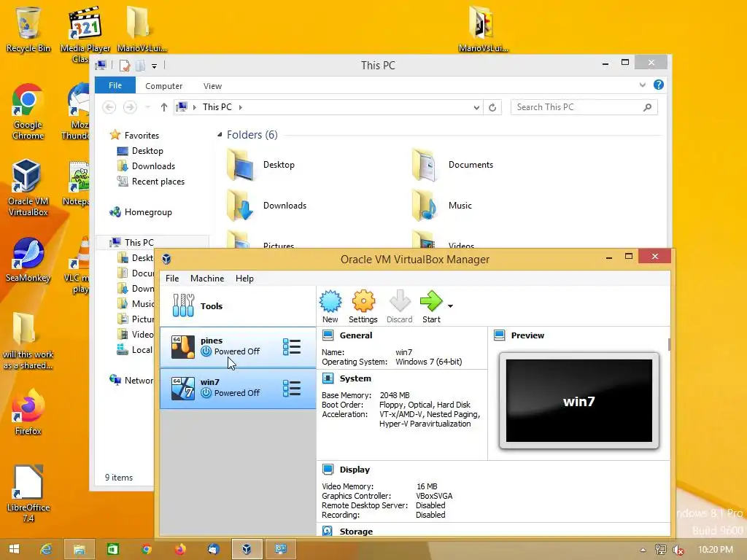
Task: Open the Computer ribbon tab
Action: tap(164, 86)
